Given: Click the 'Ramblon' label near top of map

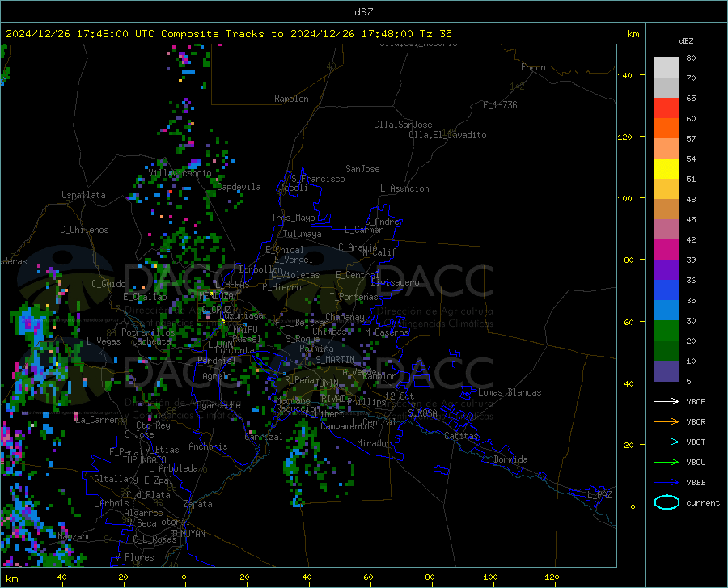Looking at the screenshot, I should [291, 99].
